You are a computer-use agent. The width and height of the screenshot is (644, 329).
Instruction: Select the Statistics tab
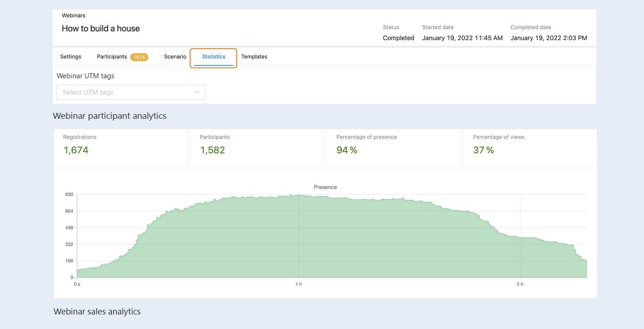click(x=214, y=57)
